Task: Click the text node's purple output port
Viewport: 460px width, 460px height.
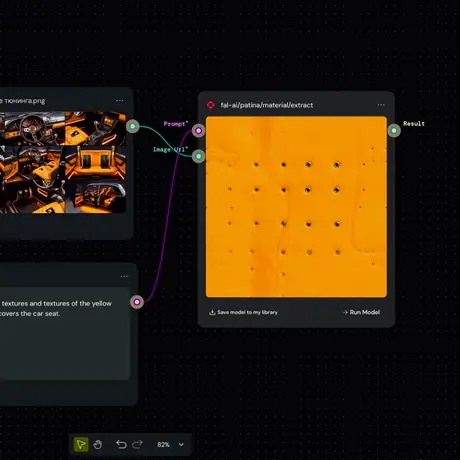Action: pos(137,302)
